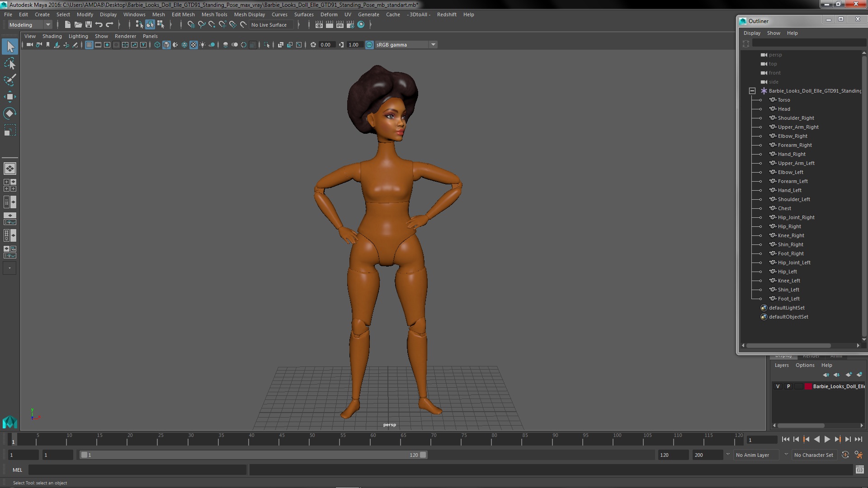The height and width of the screenshot is (488, 868).
Task: Toggle the layer P playback box
Action: click(x=788, y=386)
